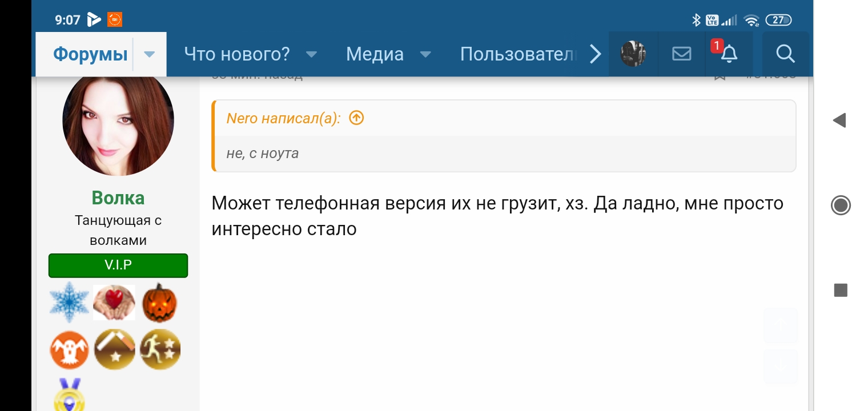
Task: Click the heart in hands badge
Action: [114, 302]
